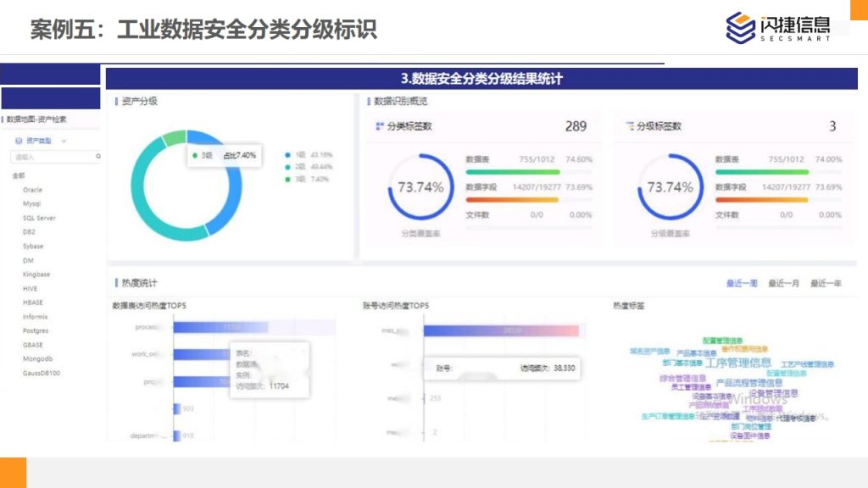Click the work_or table-access bar
This screenshot has height=488, width=868.
tap(201, 354)
